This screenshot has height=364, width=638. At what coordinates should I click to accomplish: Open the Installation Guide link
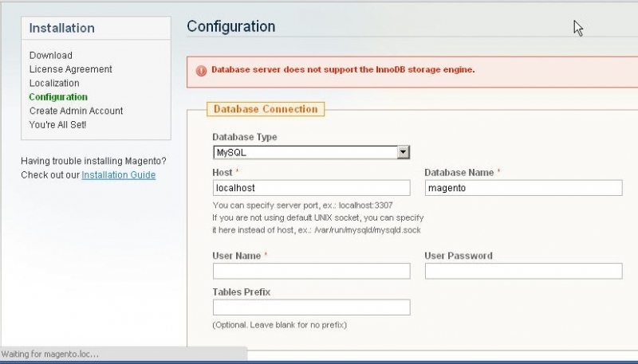click(x=118, y=175)
